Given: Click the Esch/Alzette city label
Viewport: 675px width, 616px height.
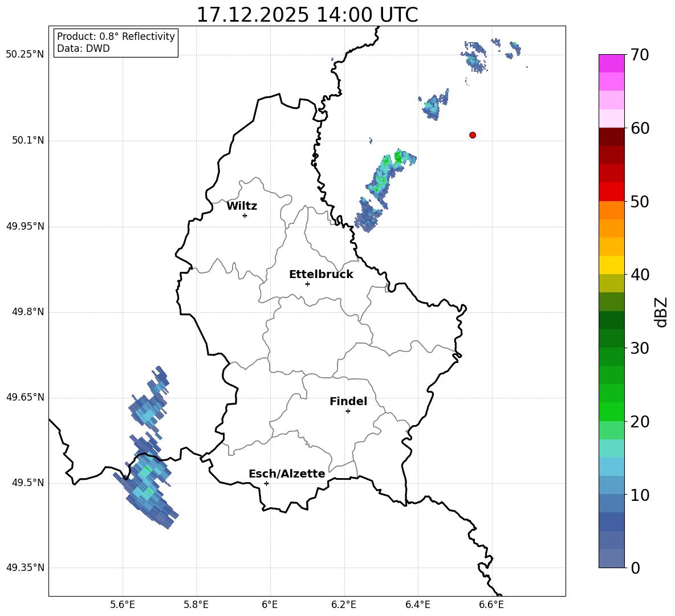Looking at the screenshot, I should click(287, 474).
